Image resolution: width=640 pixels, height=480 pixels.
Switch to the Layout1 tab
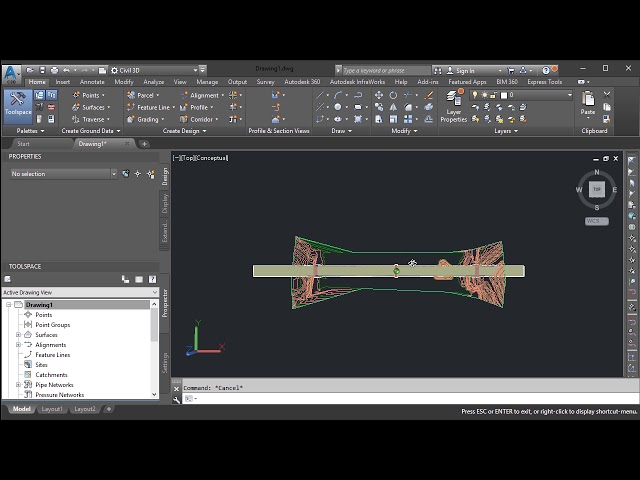tap(52, 409)
